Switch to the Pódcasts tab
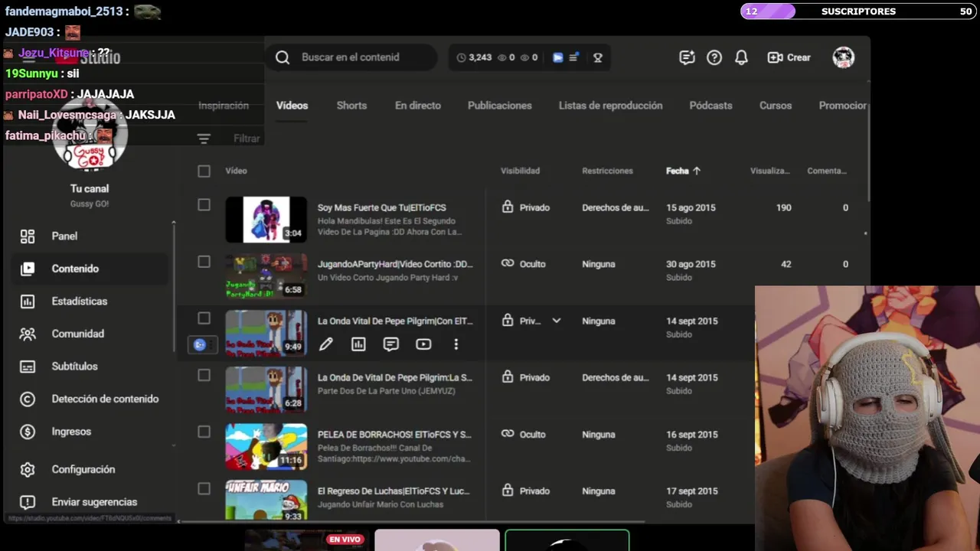Image resolution: width=980 pixels, height=551 pixels. tap(710, 106)
